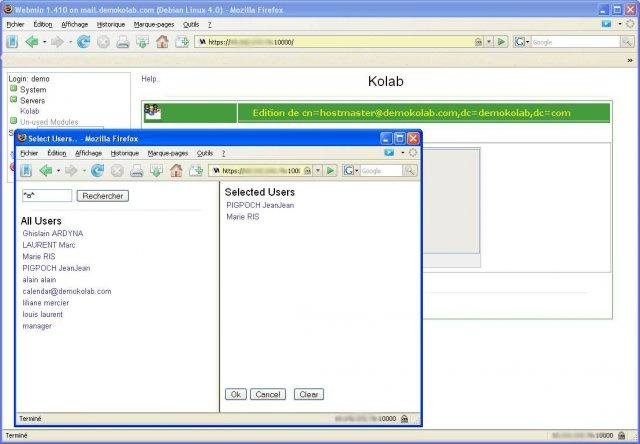Image resolution: width=640 pixels, height=444 pixels.
Task: Open downloads in Select Users window toolbar
Action: (156, 171)
